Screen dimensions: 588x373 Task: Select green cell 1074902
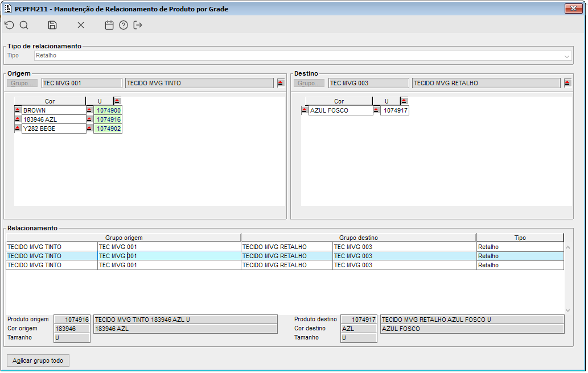point(108,129)
